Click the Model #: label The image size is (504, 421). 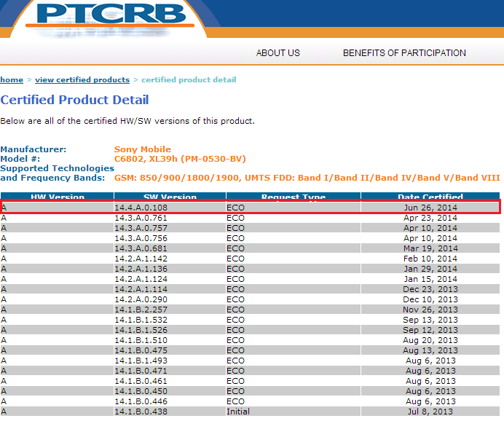pyautogui.click(x=20, y=159)
